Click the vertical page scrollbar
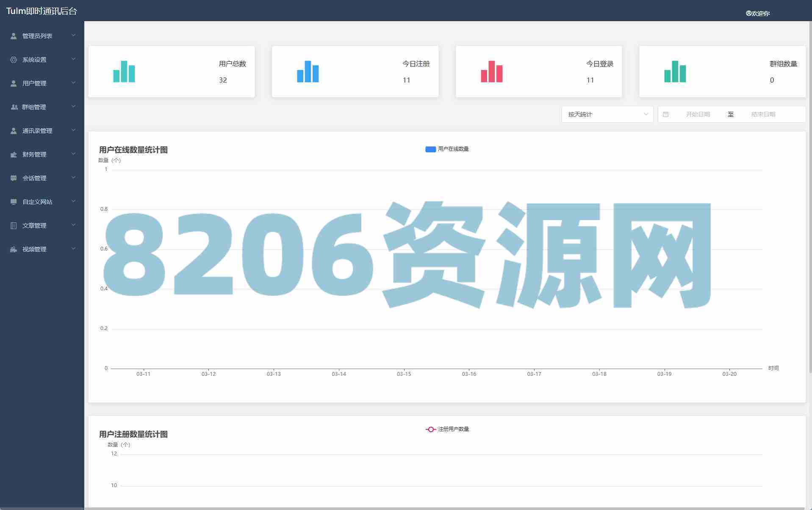Image resolution: width=812 pixels, height=510 pixels. pyautogui.click(x=810, y=197)
